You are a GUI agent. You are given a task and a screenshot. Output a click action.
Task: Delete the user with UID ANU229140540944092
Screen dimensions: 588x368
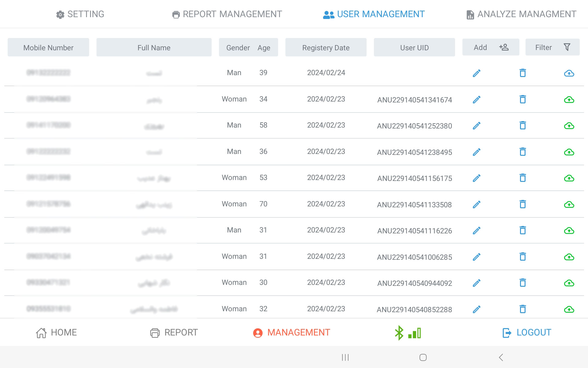pyautogui.click(x=523, y=283)
